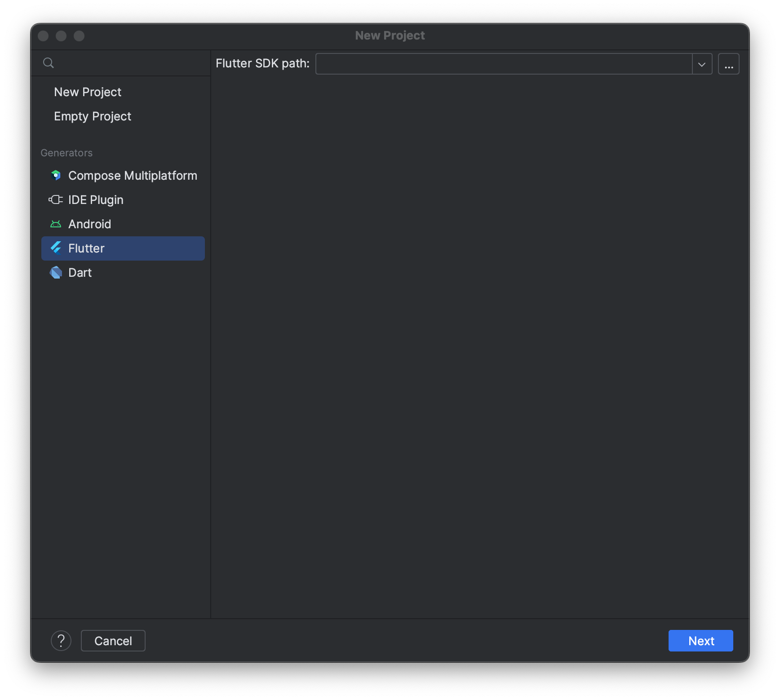This screenshot has height=700, width=780.
Task: Click the Flutter SDK path field
Action: coord(504,64)
